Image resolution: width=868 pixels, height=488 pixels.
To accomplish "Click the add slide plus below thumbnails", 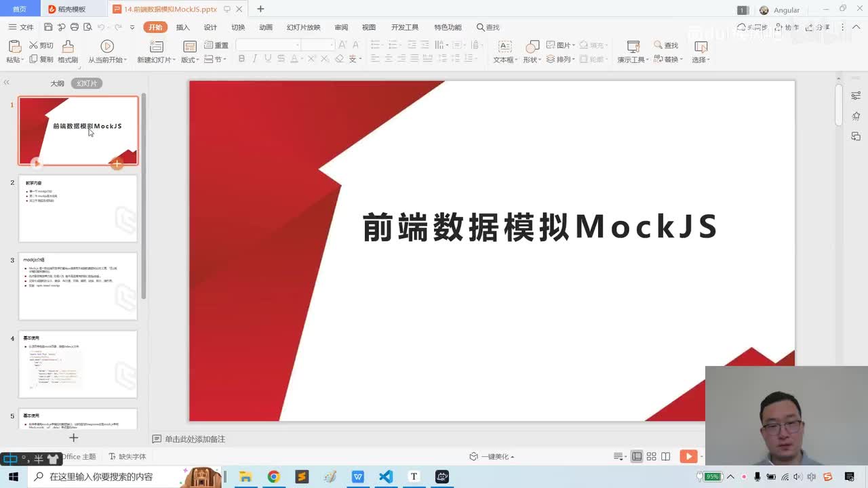I will (x=74, y=438).
